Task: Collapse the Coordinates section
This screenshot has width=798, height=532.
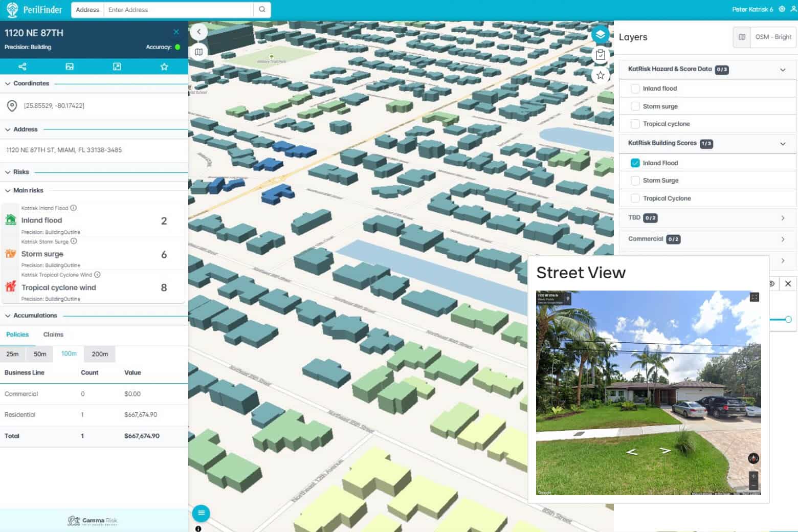Action: 8,83
